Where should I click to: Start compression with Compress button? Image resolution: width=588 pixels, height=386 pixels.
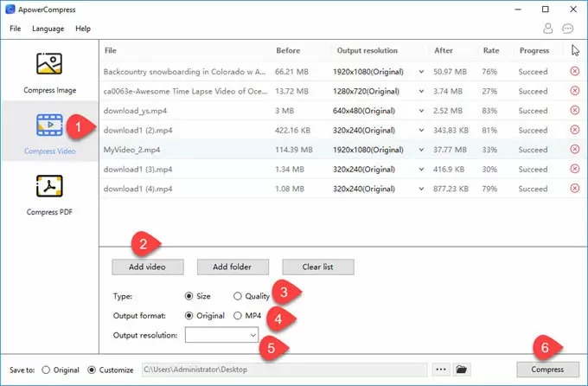click(x=547, y=370)
